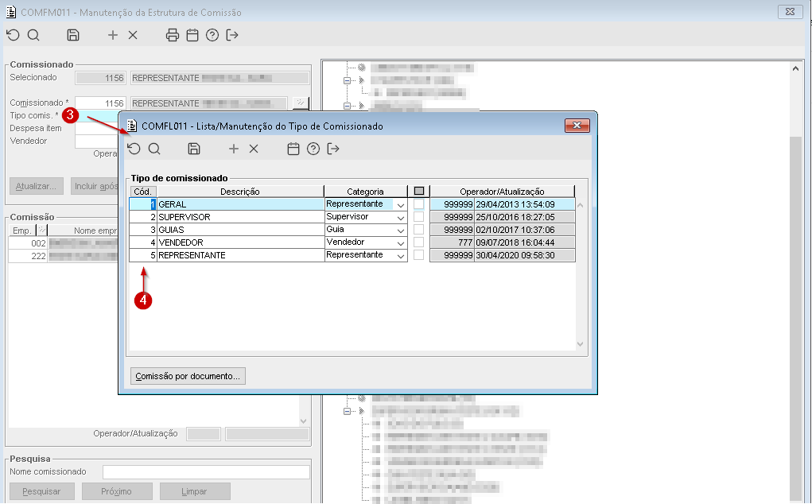Screen dimensions: 812x504
Task: Open Categoria dropdown for REPRESENTANTE row
Action: 400,256
